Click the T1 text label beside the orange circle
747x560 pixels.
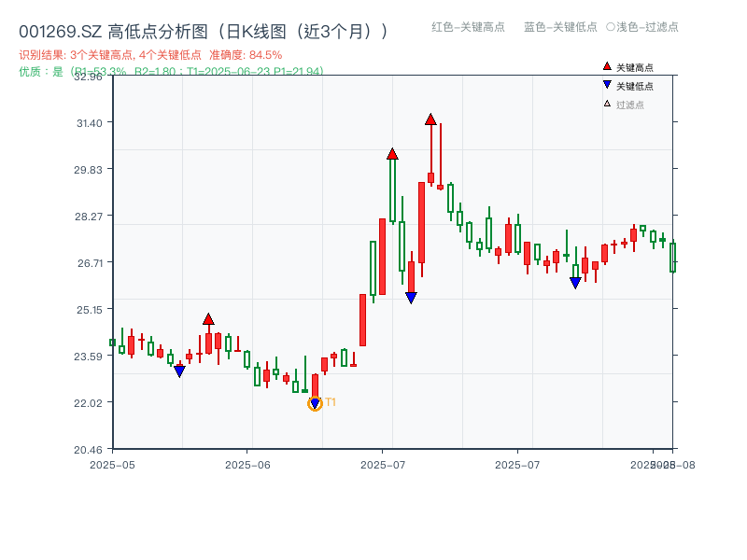pos(330,402)
